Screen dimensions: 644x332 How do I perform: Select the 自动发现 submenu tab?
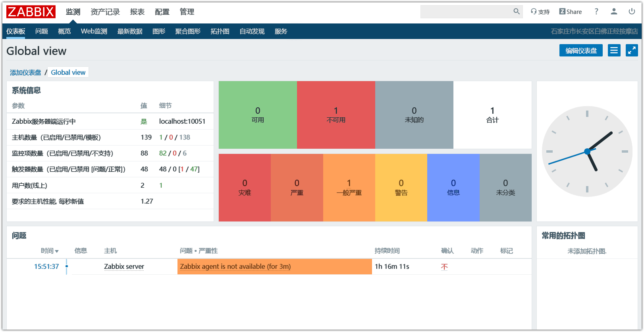(252, 31)
